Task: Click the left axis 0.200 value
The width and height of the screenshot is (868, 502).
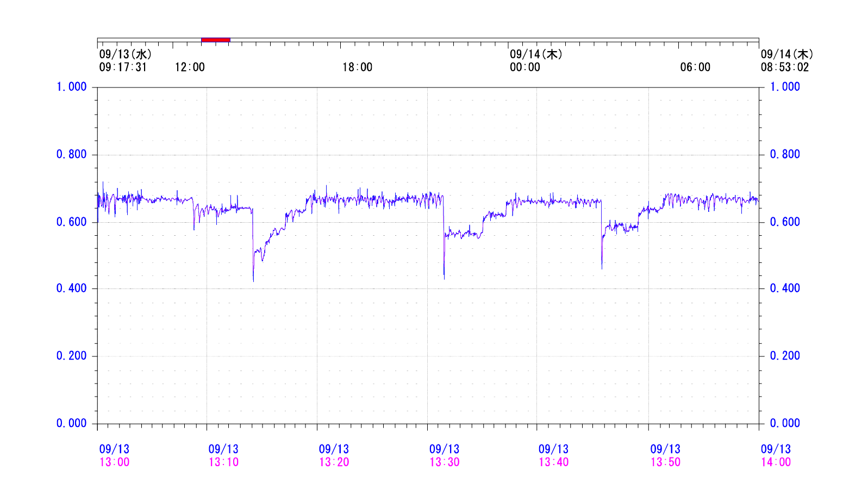Action: (72, 356)
